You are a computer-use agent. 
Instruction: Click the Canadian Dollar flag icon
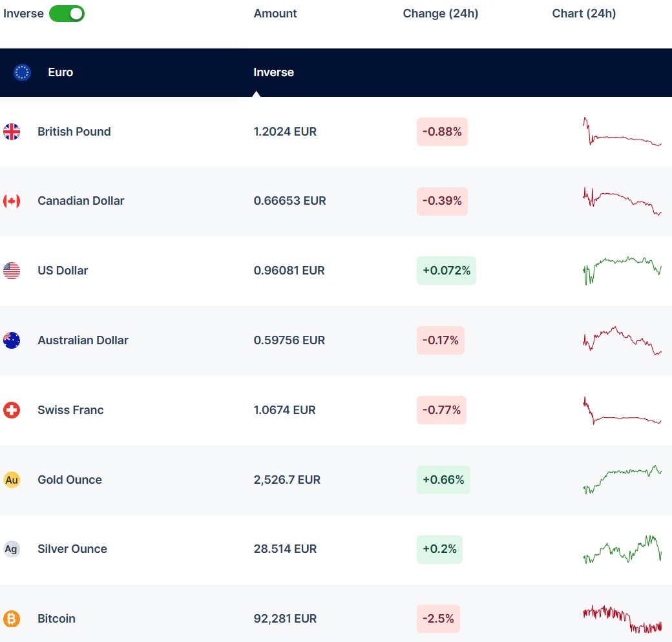point(12,201)
